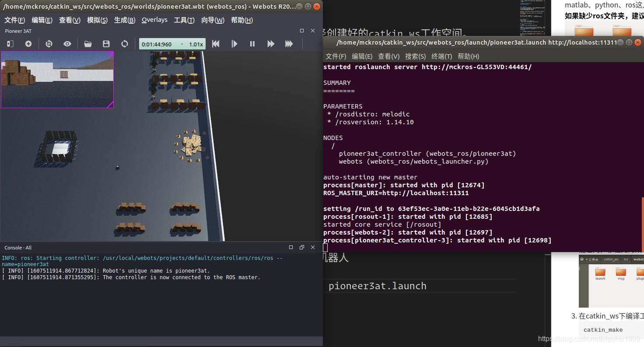Open the Overlays menu in Webots
The image size is (644, 347).
coord(154,20)
